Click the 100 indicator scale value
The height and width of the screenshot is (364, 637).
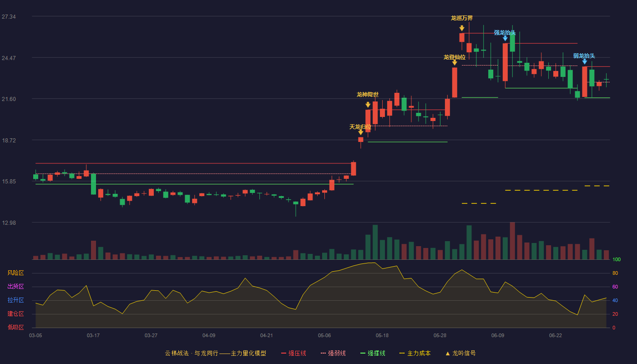[x=617, y=259]
